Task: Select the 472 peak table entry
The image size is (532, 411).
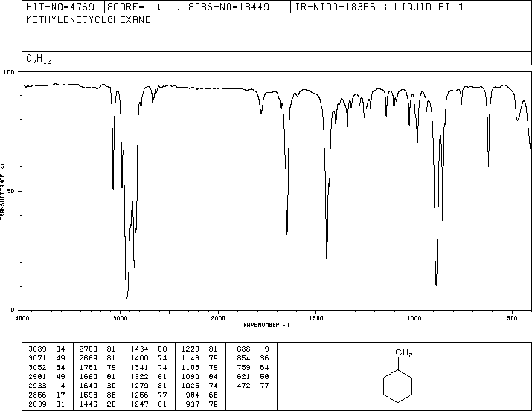Action: pyautogui.click(x=253, y=386)
